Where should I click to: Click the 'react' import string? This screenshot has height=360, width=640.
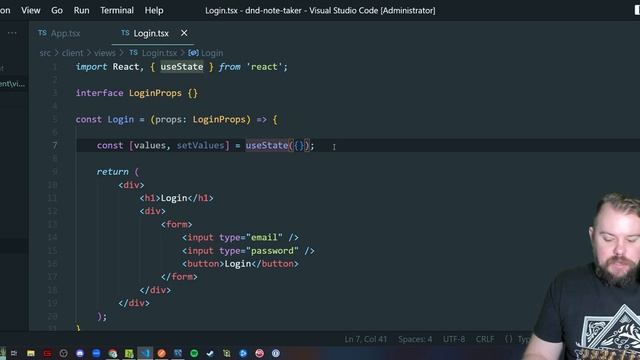tap(264, 67)
